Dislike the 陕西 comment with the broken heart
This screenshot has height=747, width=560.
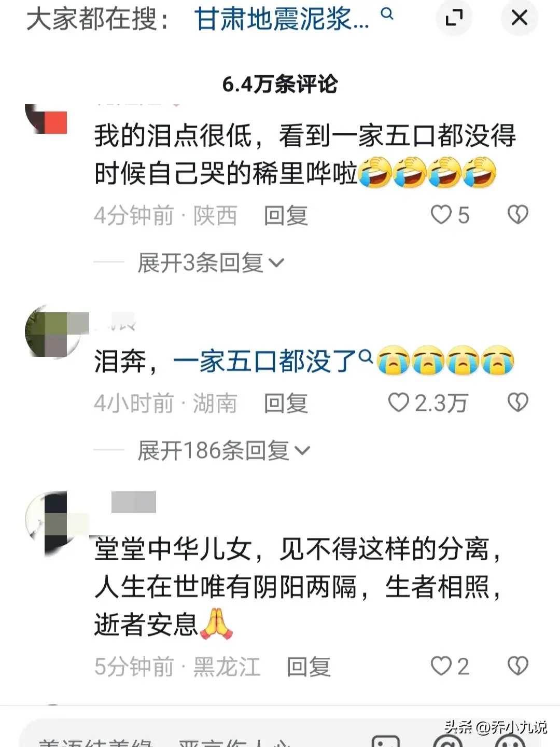click(x=517, y=215)
